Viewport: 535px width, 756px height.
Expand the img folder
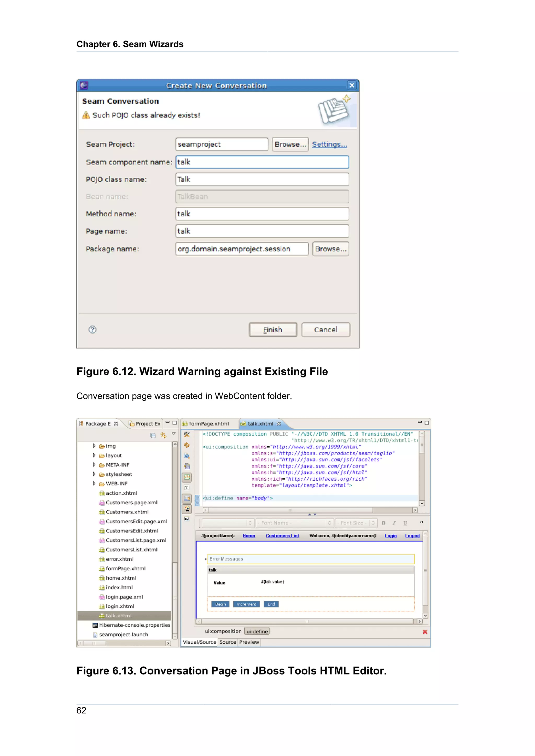tap(94, 446)
